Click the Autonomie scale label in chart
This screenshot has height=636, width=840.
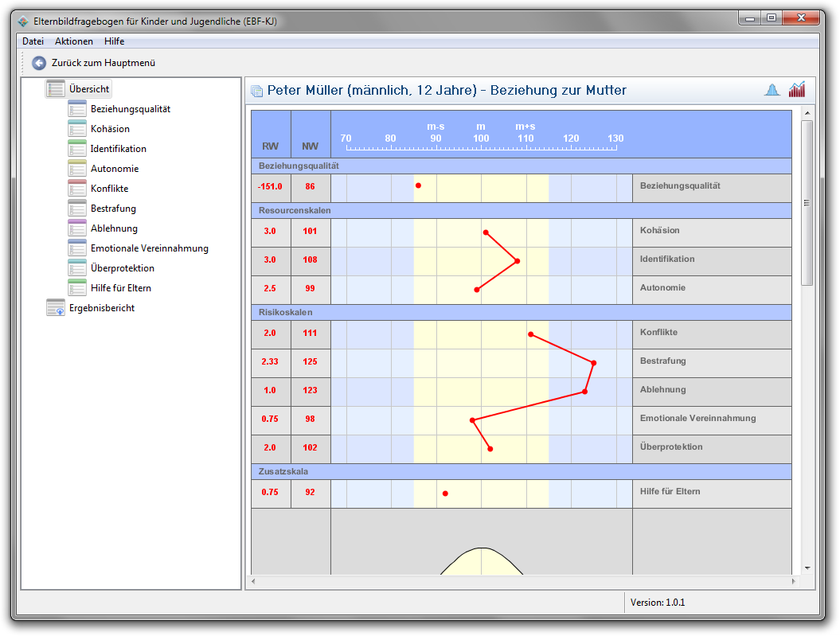pos(662,287)
